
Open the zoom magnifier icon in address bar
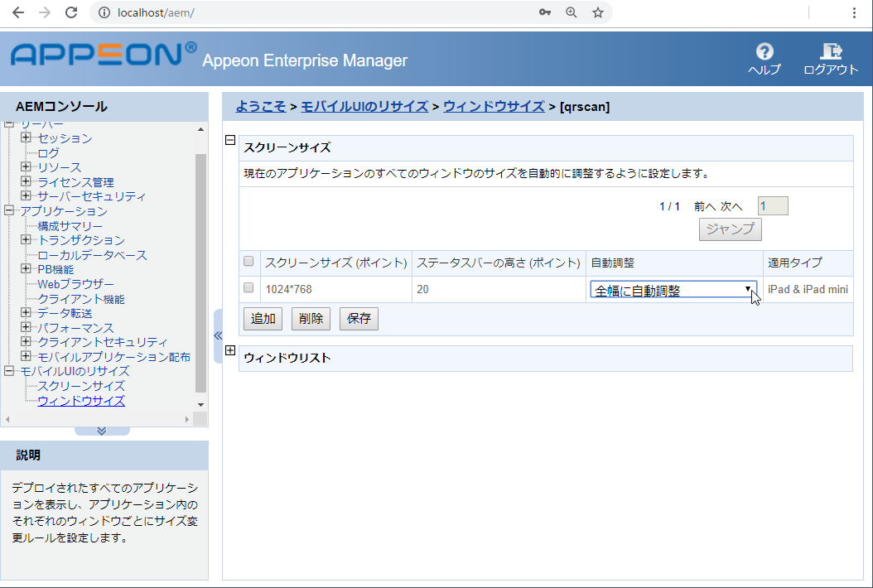click(x=572, y=12)
